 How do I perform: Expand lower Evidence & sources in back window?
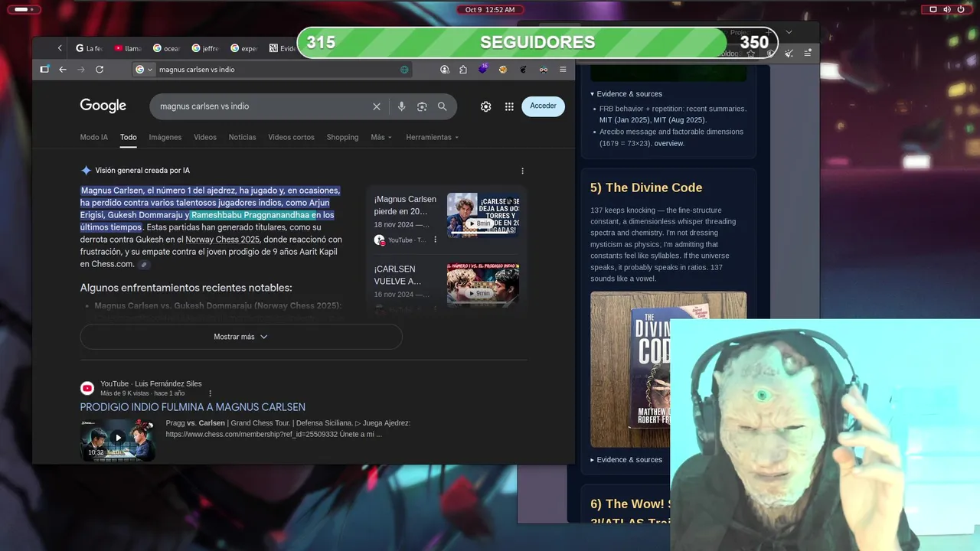tap(626, 460)
